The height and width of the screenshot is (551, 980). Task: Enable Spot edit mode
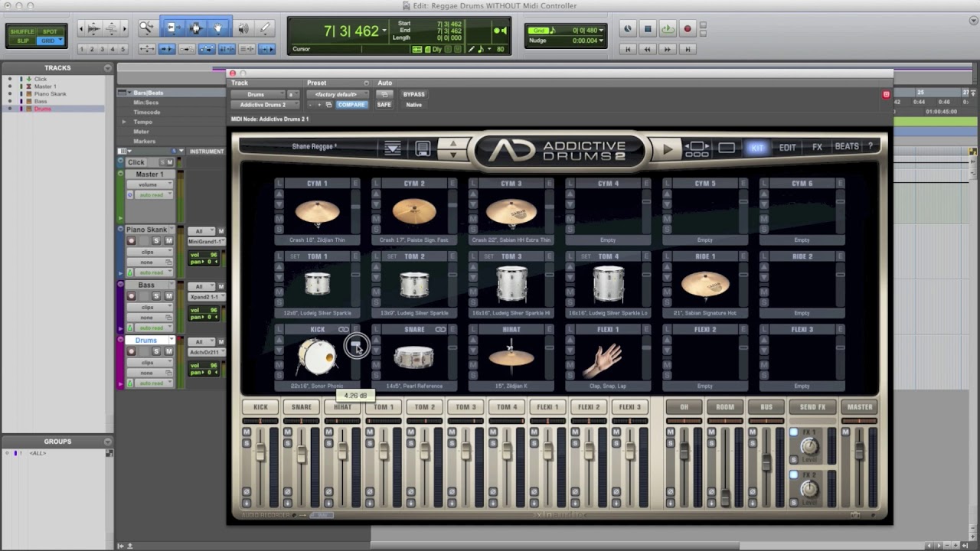pyautogui.click(x=50, y=31)
